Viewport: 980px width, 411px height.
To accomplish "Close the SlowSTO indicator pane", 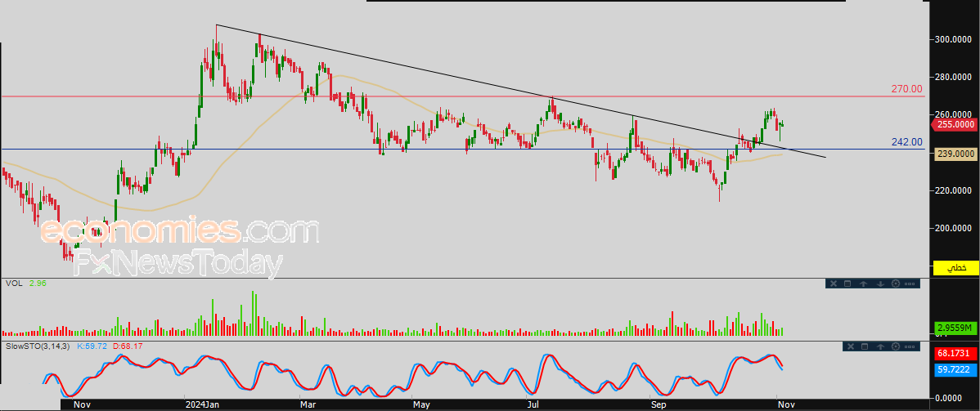I will click(849, 346).
